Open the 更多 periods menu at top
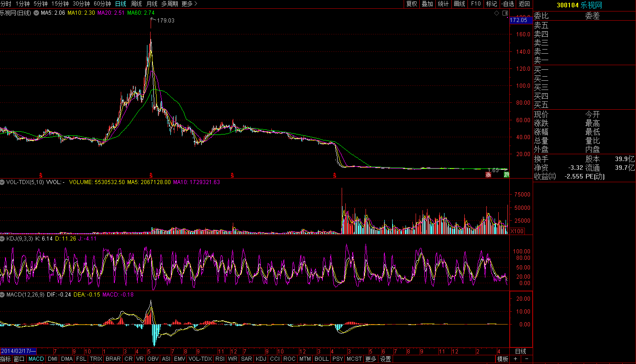 189,4
